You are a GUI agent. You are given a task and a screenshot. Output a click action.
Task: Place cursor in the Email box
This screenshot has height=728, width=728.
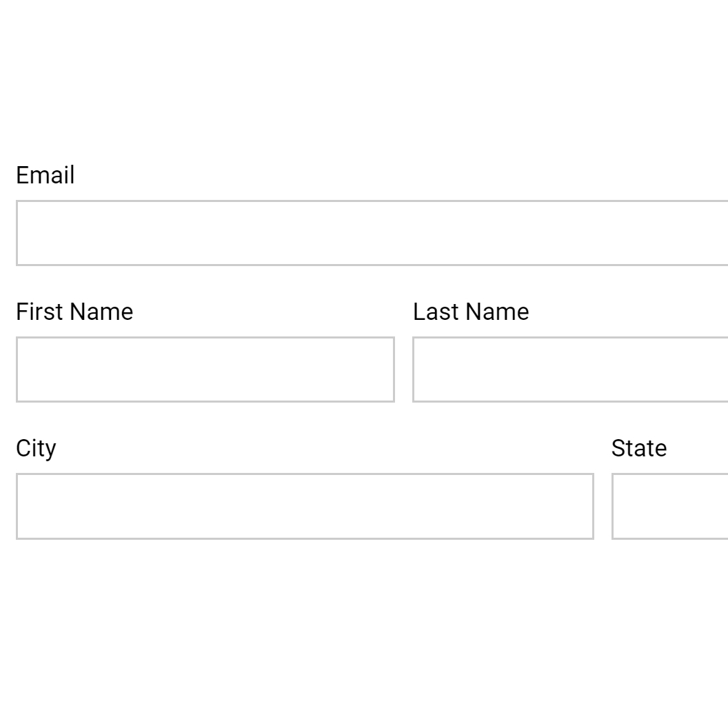pos(372,233)
